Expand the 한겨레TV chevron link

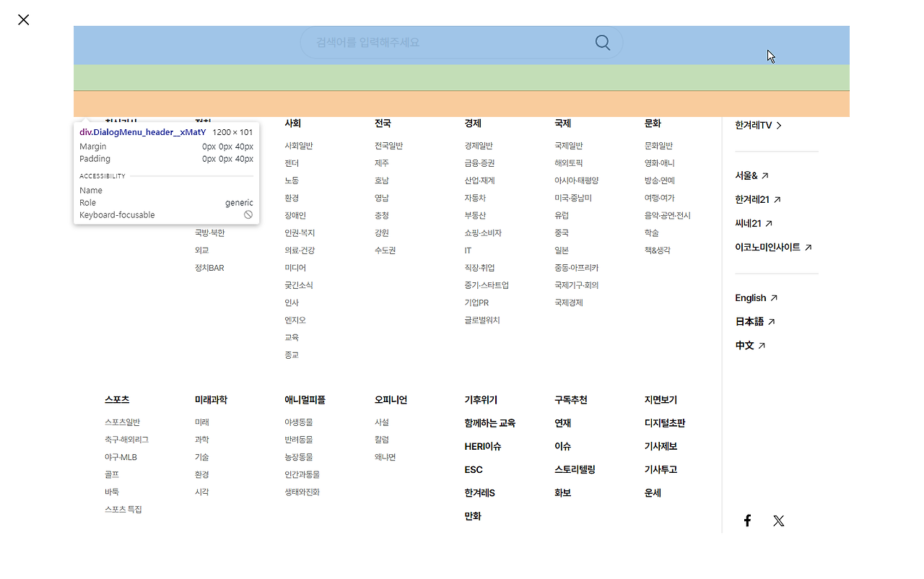pyautogui.click(x=759, y=126)
